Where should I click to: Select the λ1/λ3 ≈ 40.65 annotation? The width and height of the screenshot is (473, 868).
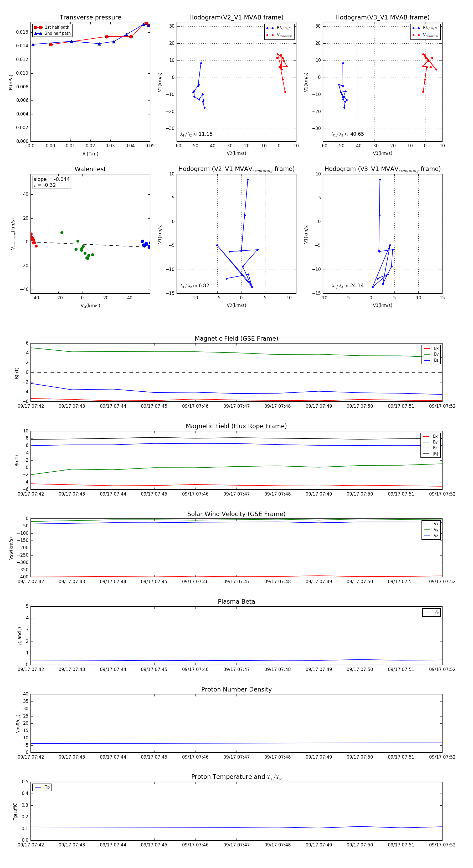347,134
